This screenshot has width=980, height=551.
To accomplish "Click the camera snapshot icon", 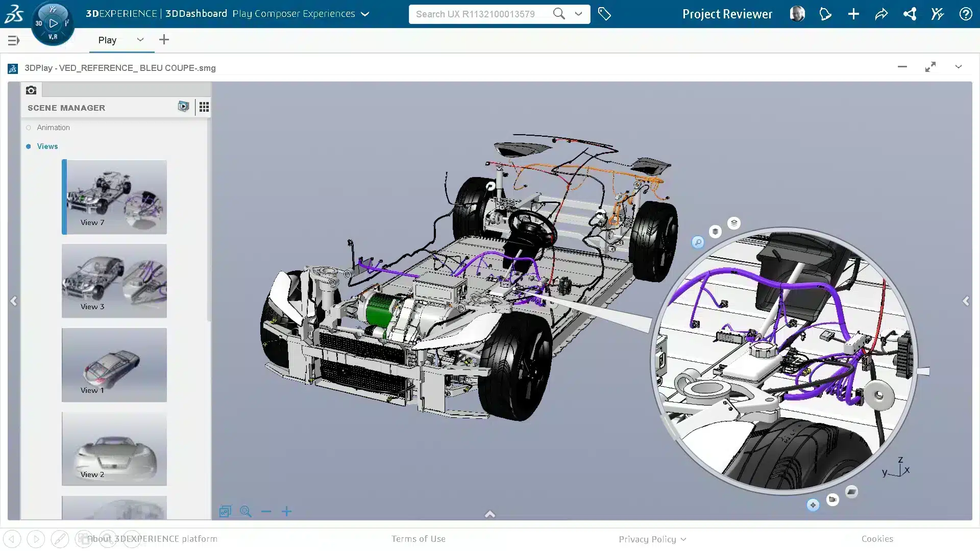I will [x=31, y=90].
